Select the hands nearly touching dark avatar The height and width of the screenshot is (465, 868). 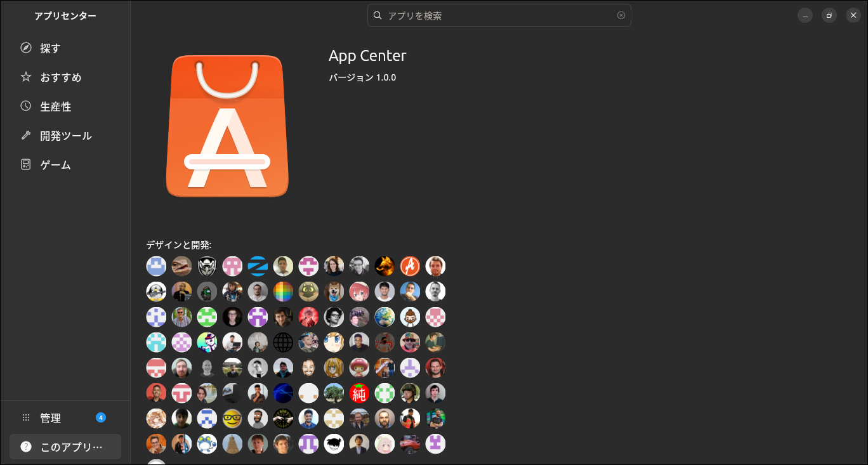click(x=283, y=419)
